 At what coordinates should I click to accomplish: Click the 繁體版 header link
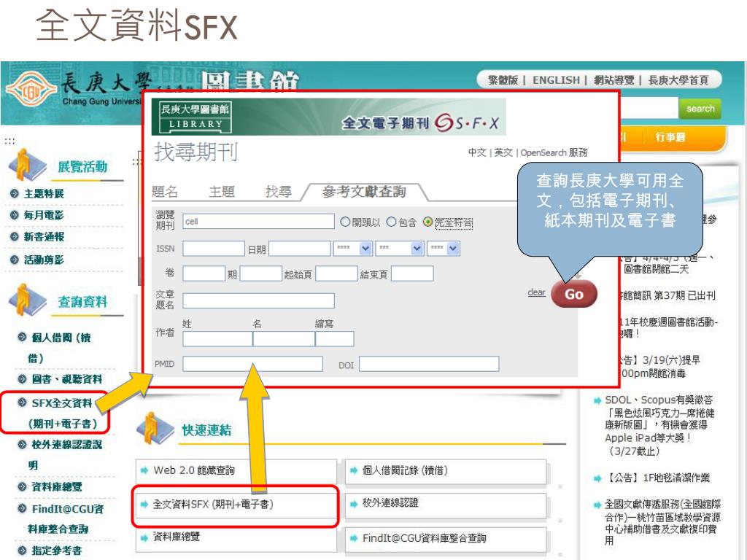[503, 80]
